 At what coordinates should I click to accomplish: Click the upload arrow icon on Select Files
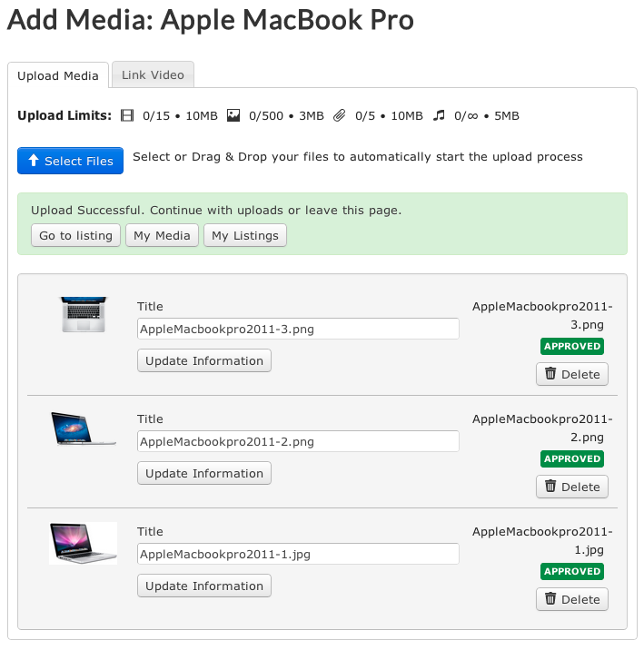(34, 161)
